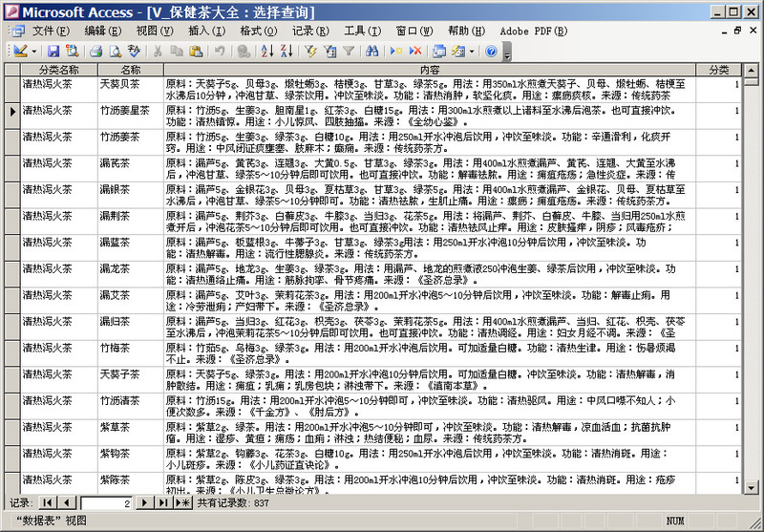Image resolution: width=764 pixels, height=532 pixels.
Task: Click the 竹梅茶 name cell
Action: 131,352
